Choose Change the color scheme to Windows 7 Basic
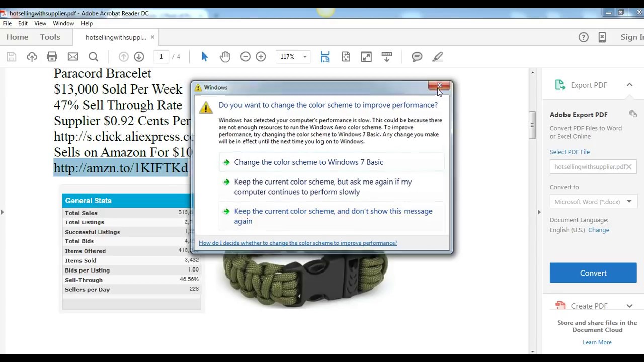This screenshot has height=362, width=644. (x=332, y=162)
